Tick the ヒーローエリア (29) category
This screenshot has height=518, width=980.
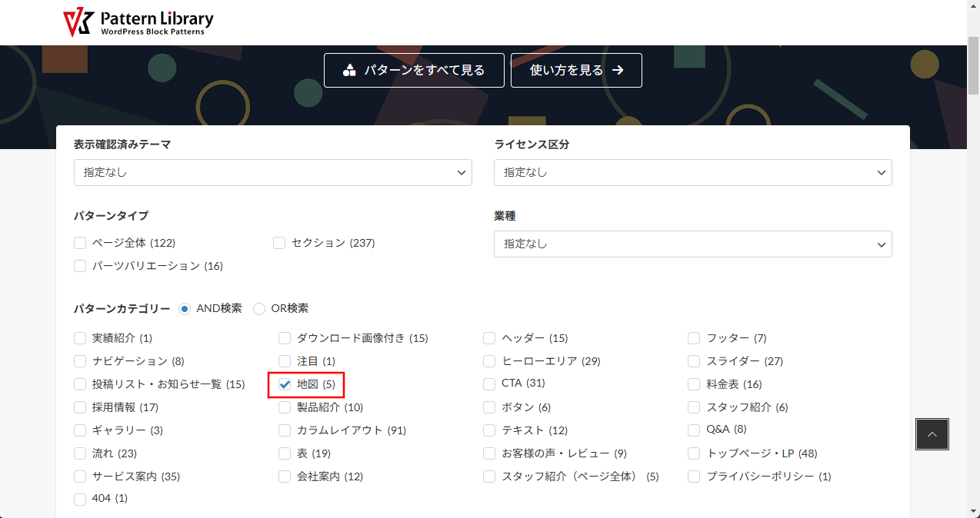pos(489,361)
